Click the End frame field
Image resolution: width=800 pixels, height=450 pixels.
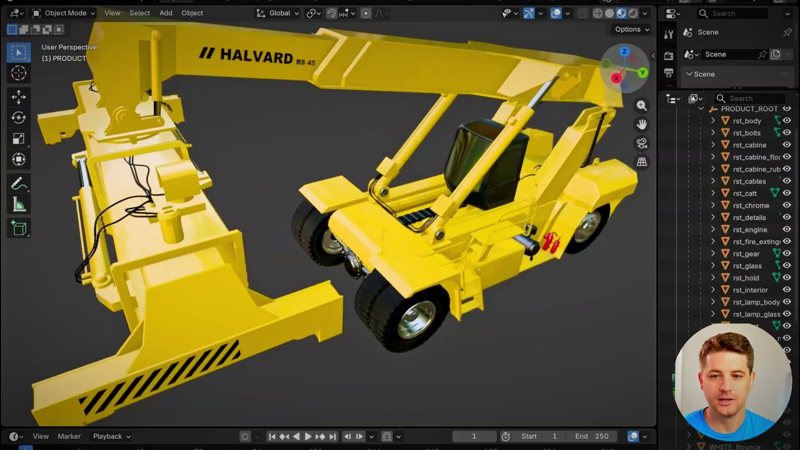pos(593,436)
